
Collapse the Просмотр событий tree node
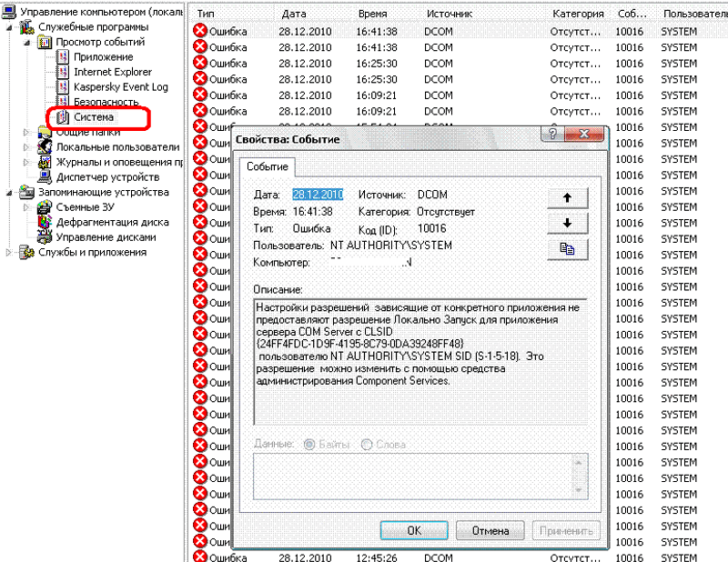point(27,43)
